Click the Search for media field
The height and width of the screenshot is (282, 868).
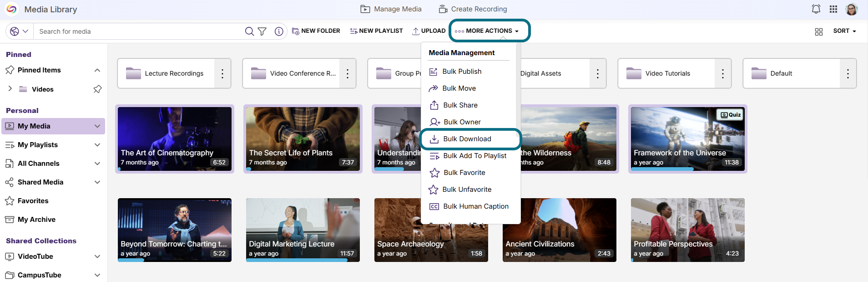(x=139, y=31)
